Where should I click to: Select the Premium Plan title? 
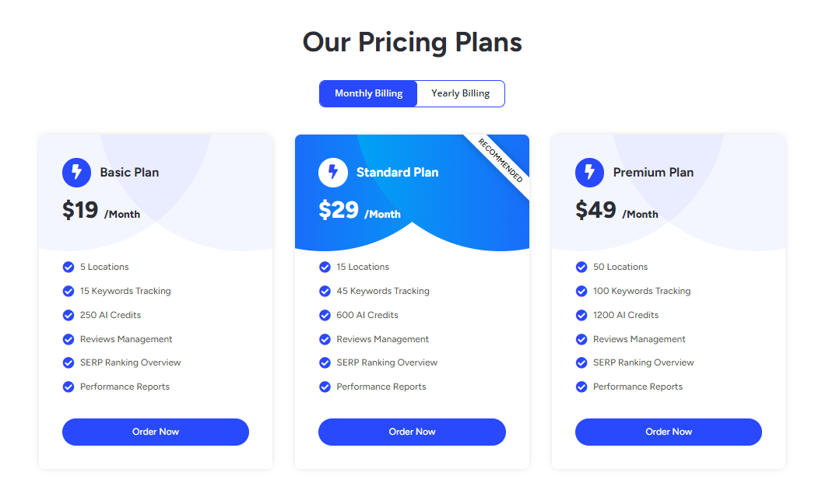point(653,172)
